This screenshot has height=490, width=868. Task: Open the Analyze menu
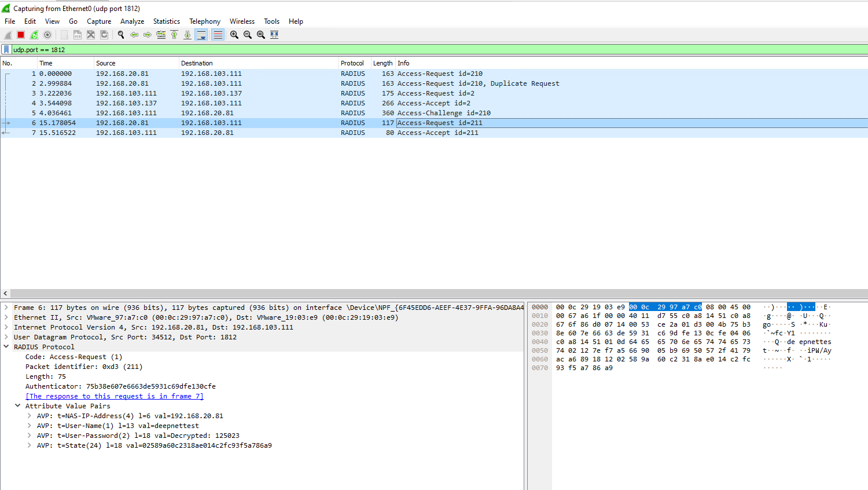point(132,21)
